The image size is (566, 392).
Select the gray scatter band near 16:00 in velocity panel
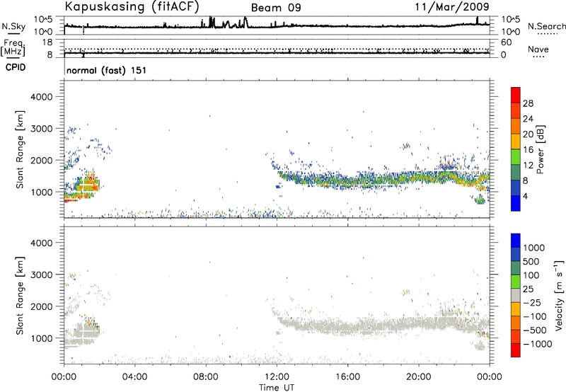(347, 325)
